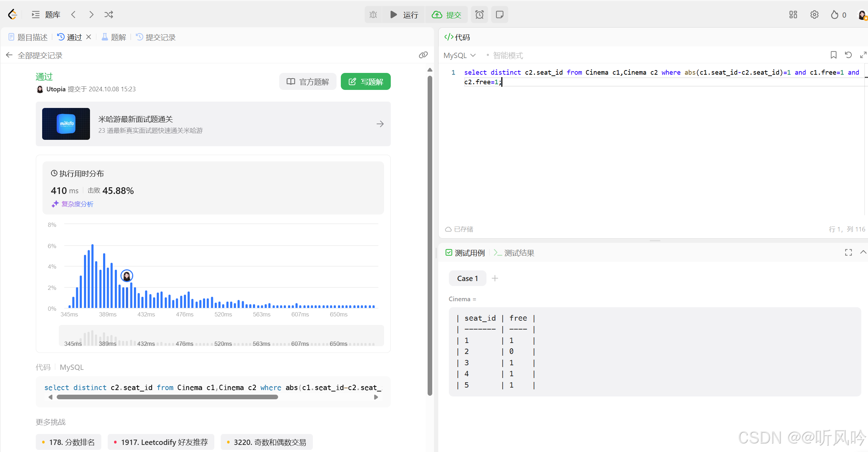
Task: Select the Case 1 test case
Action: (468, 279)
